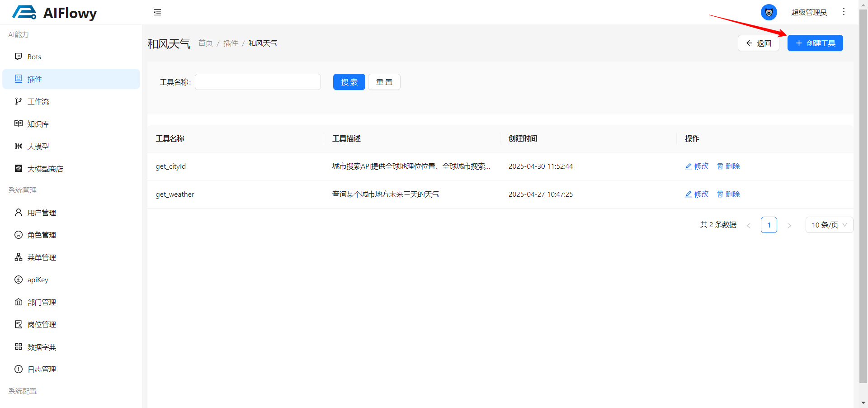The image size is (868, 408).
Task: Collapse the sidebar with the menu fold icon
Action: click(157, 12)
